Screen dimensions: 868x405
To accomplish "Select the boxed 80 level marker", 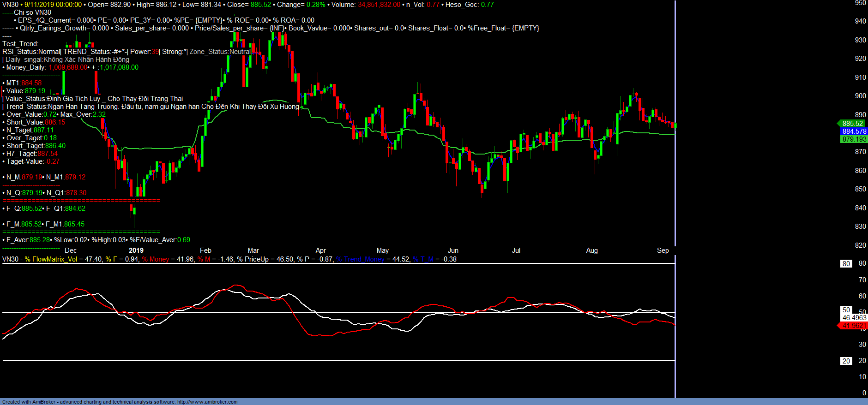I will click(x=846, y=264).
